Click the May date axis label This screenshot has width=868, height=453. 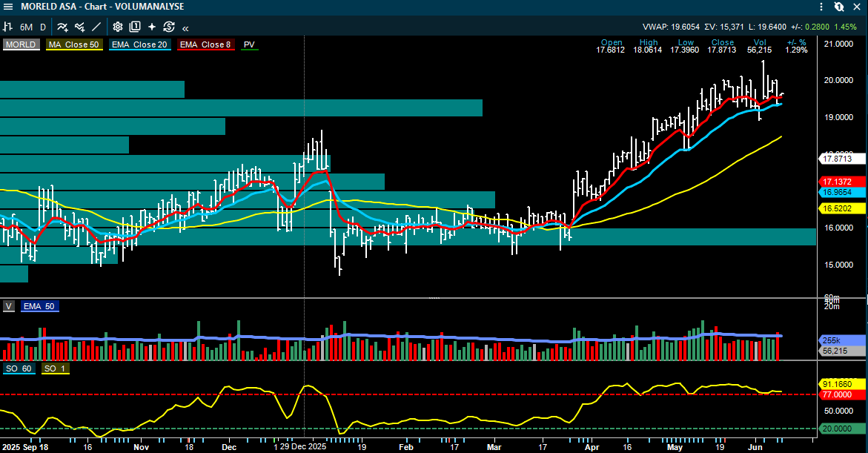(675, 447)
